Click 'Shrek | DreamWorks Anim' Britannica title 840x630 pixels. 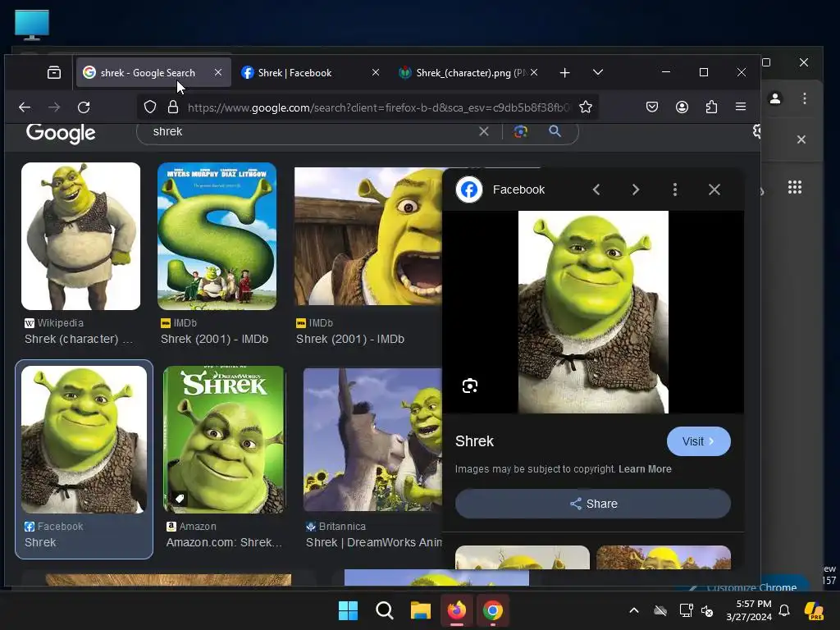(x=374, y=543)
